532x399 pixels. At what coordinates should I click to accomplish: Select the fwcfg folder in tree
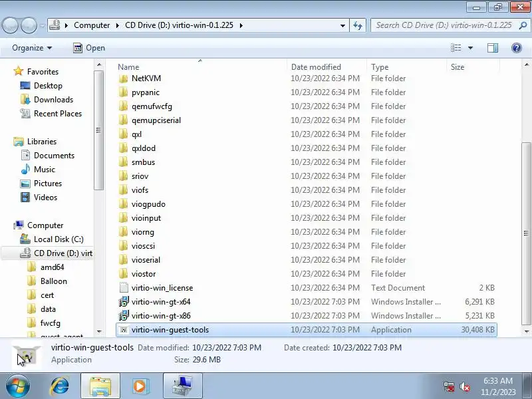pyautogui.click(x=51, y=323)
